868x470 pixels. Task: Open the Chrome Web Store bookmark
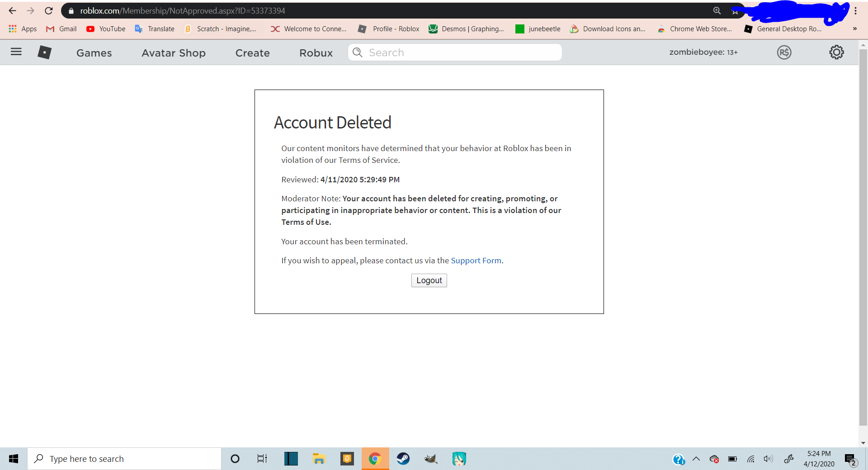pos(694,29)
